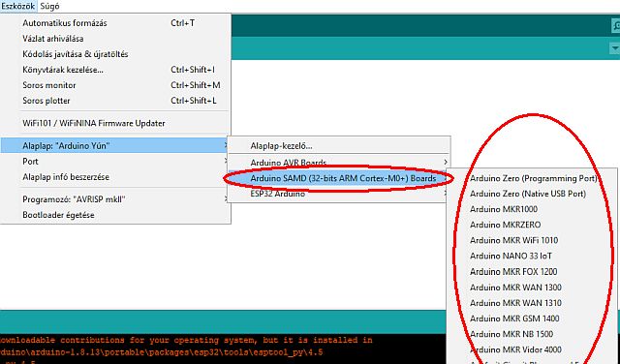
Task: Select Arduino MKR WiFi 1010
Action: point(532,240)
